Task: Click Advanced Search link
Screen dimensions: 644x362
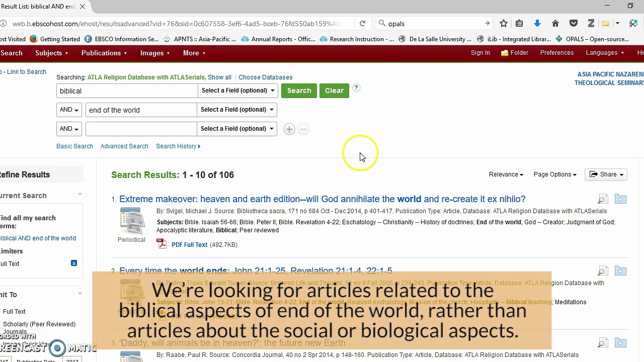Action: tap(124, 146)
